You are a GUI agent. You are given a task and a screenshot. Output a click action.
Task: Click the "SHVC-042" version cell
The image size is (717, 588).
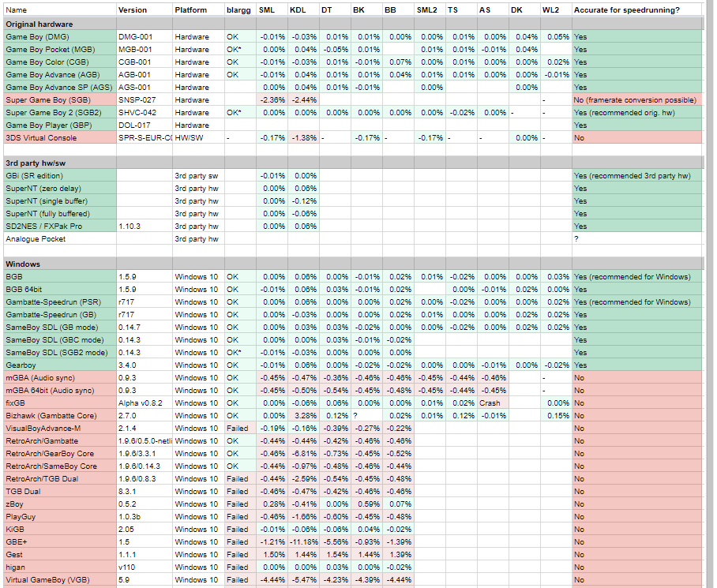pos(144,112)
